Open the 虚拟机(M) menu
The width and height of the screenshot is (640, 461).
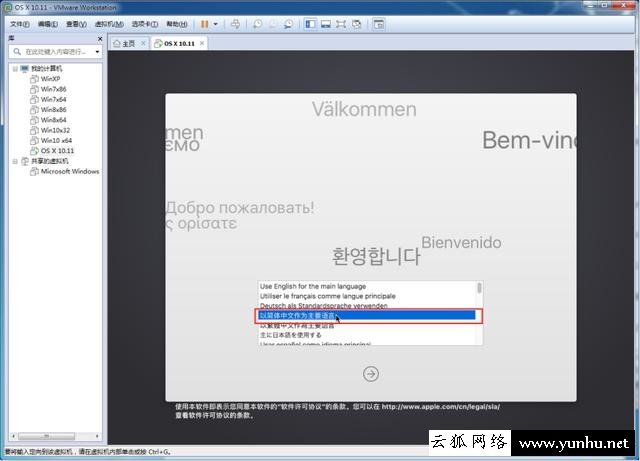pos(109,24)
